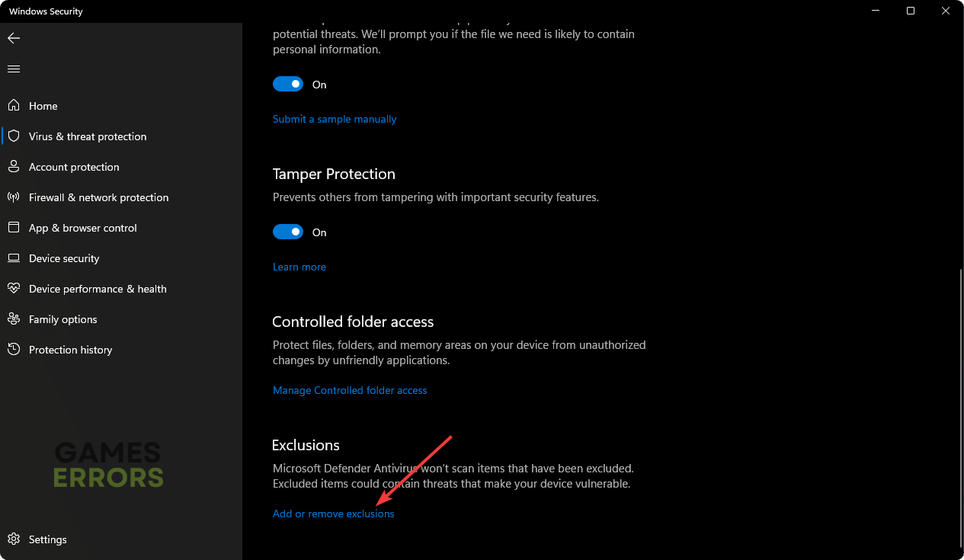Click the vertical scrollbar thumb
This screenshot has width=964, height=560.
coord(960,408)
